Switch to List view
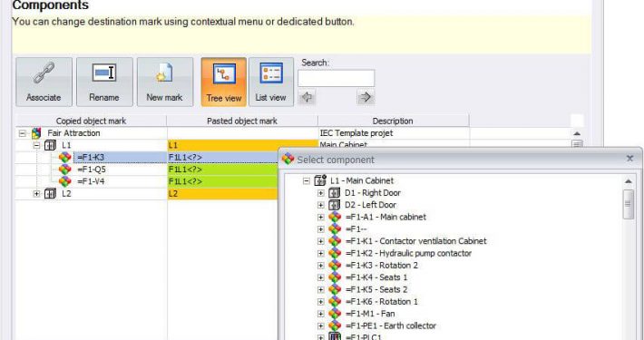644x340 pixels. (271, 82)
